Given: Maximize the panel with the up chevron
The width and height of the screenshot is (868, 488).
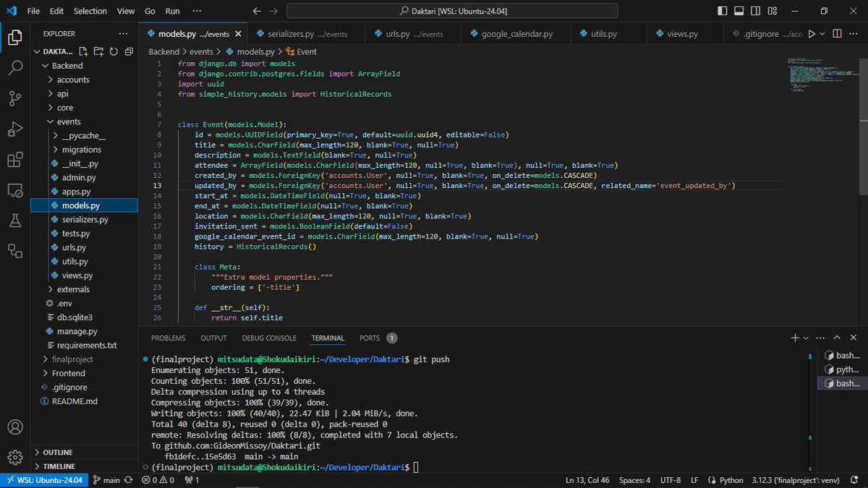Looking at the screenshot, I should point(837,338).
